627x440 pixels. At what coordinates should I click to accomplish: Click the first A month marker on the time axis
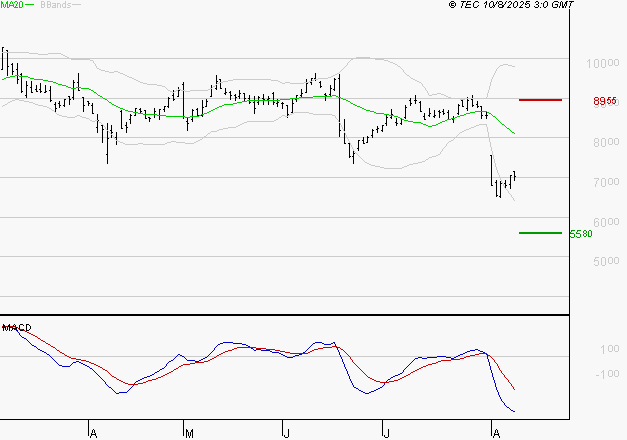pyautogui.click(x=93, y=432)
